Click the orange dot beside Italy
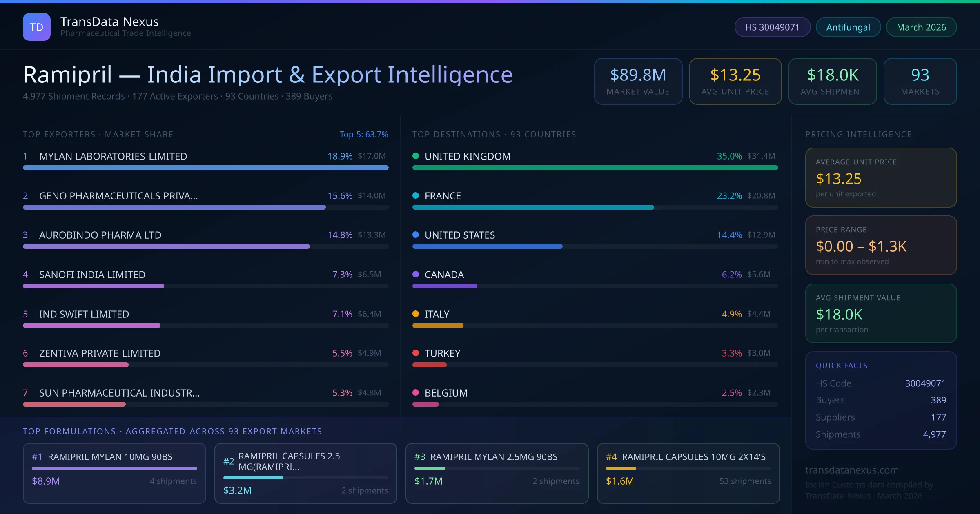The width and height of the screenshot is (980, 514). point(416,314)
